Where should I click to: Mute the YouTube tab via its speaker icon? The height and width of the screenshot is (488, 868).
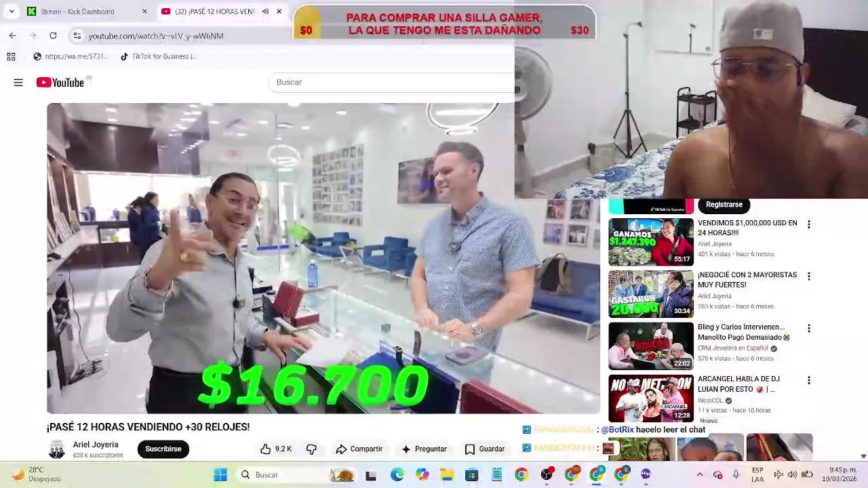pos(265,12)
